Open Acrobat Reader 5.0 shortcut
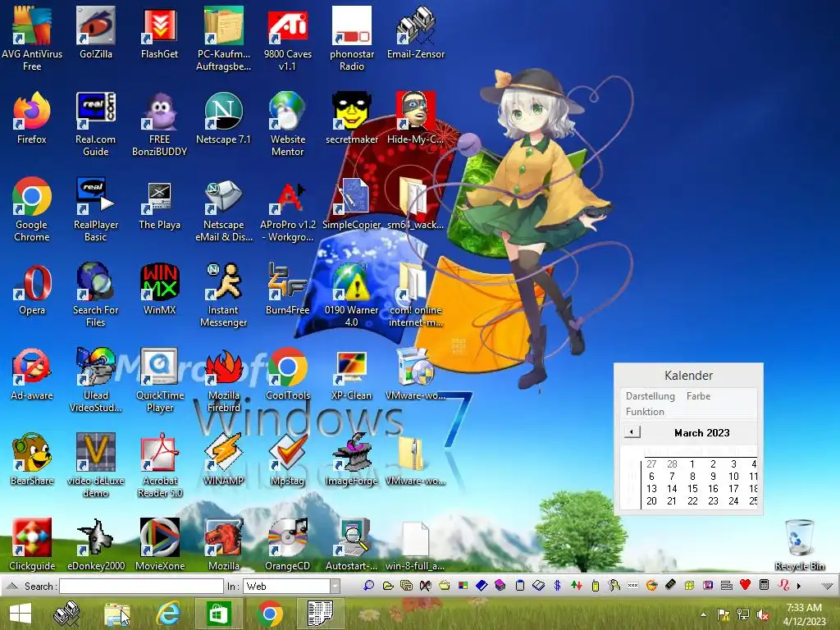Viewport: 840px width, 630px height. pos(159,465)
